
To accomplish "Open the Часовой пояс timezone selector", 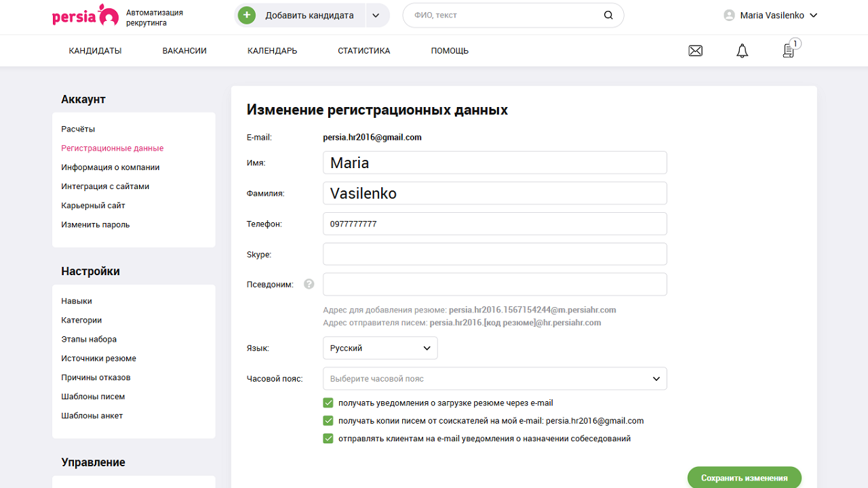I will click(494, 378).
